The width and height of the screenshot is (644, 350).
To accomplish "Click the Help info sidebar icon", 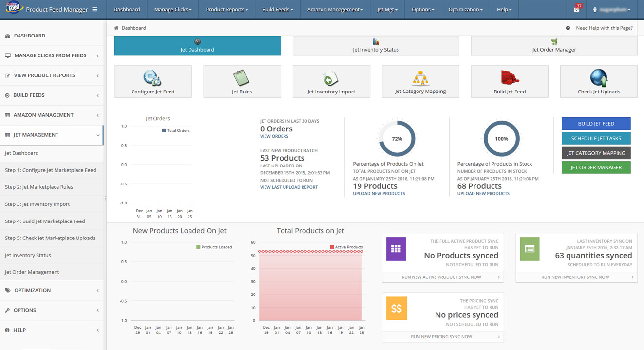I will (x=7, y=330).
